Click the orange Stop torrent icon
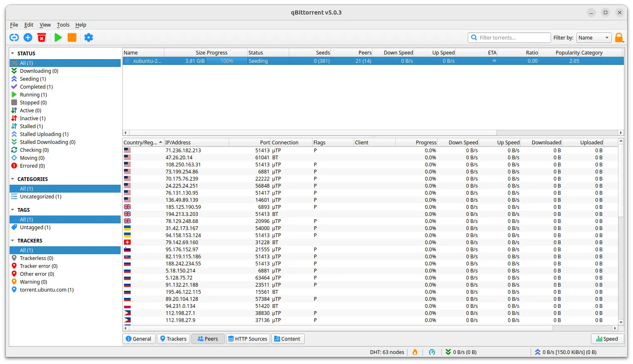This screenshot has width=633, height=364. point(72,37)
